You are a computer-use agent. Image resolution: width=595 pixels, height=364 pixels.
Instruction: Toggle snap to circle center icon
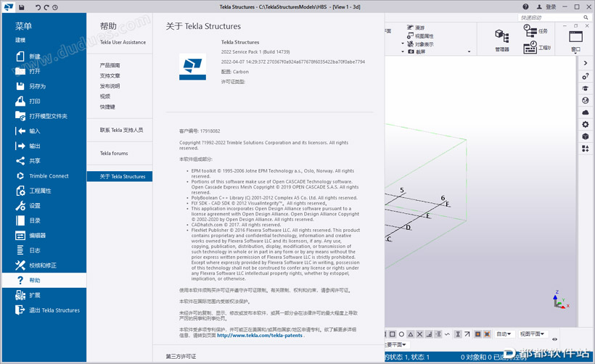(x=401, y=334)
